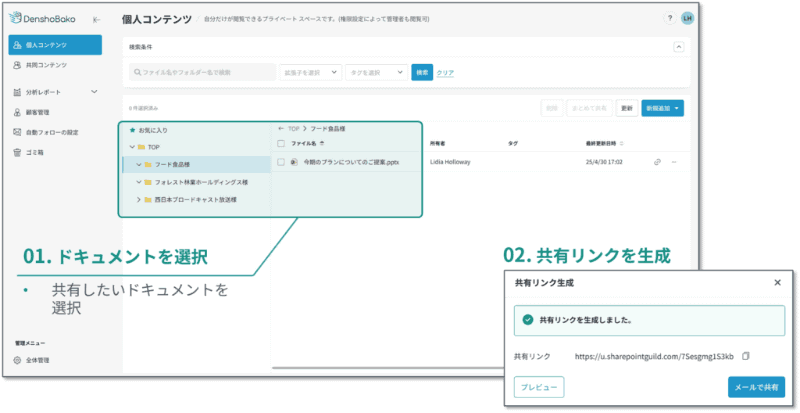Open the LH user avatar menu
The image size is (800, 413).
pos(688,18)
